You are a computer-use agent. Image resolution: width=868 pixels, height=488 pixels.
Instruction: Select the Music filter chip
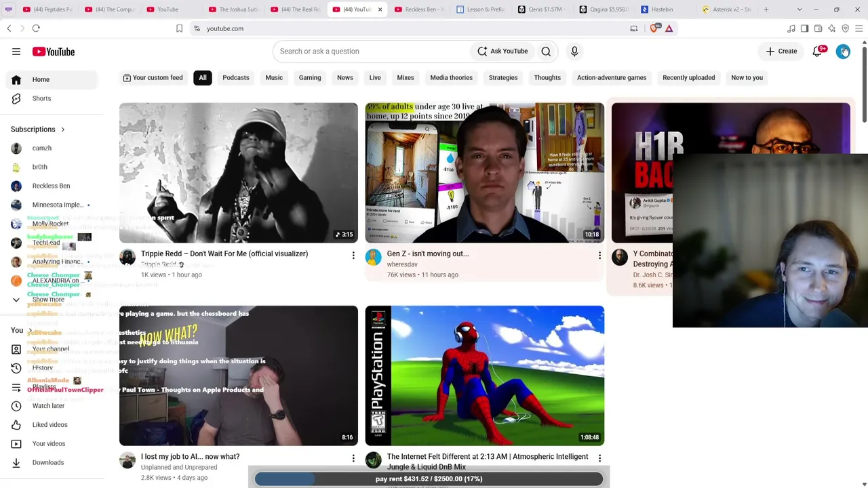274,77
